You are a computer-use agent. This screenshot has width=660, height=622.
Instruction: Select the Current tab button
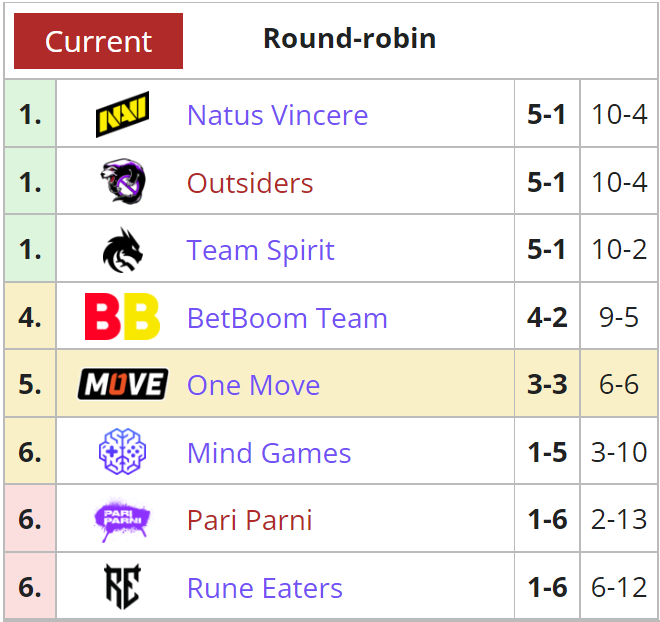click(x=98, y=41)
